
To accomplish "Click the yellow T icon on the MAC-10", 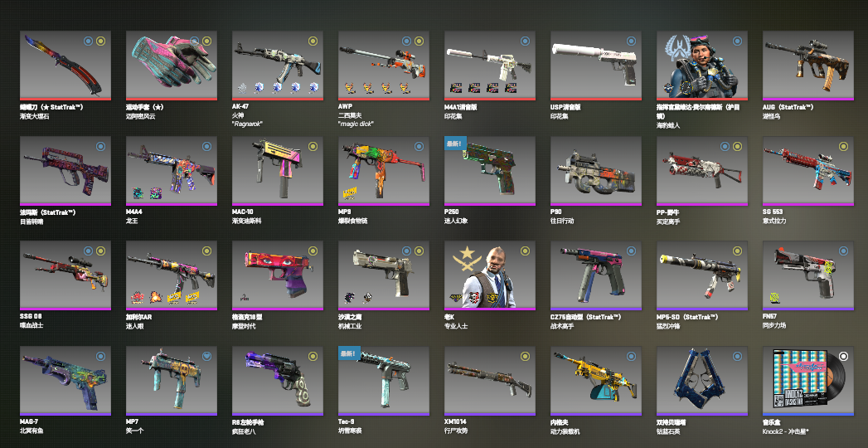I will (313, 146).
